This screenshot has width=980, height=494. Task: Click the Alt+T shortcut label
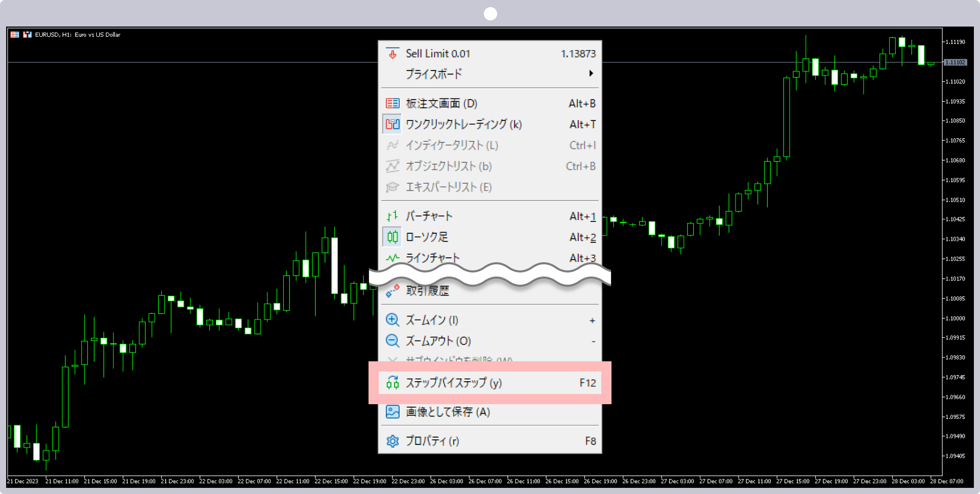(x=582, y=124)
